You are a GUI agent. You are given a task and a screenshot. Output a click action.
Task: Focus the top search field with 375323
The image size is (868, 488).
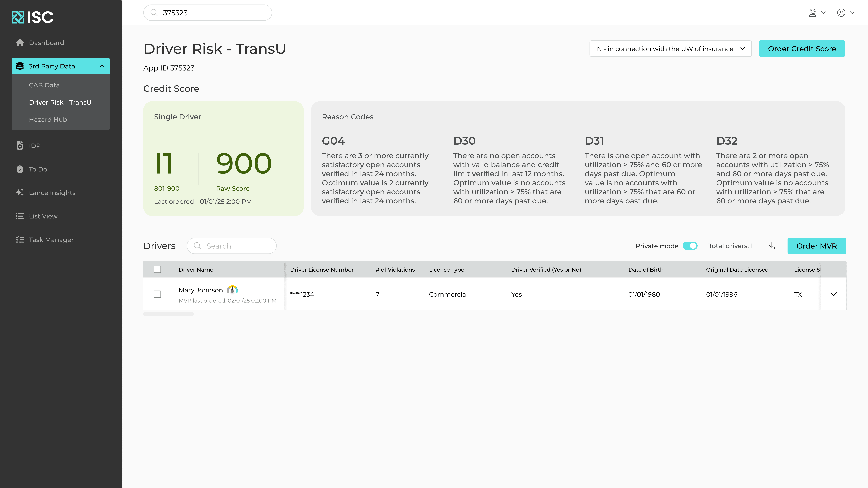208,13
